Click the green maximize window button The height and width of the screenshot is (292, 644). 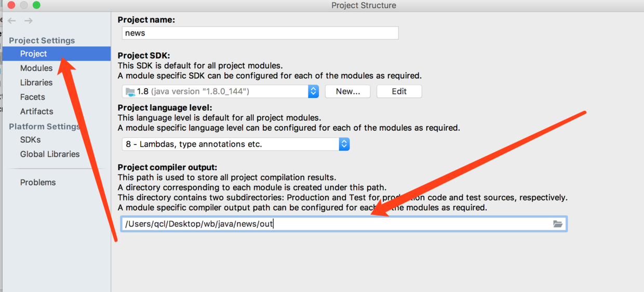click(x=36, y=5)
